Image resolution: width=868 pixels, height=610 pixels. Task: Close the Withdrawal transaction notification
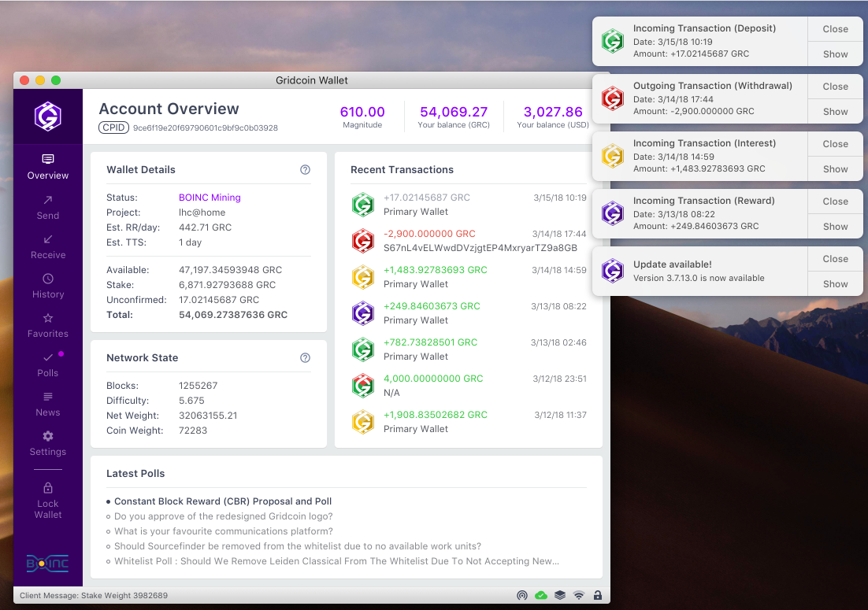(836, 87)
